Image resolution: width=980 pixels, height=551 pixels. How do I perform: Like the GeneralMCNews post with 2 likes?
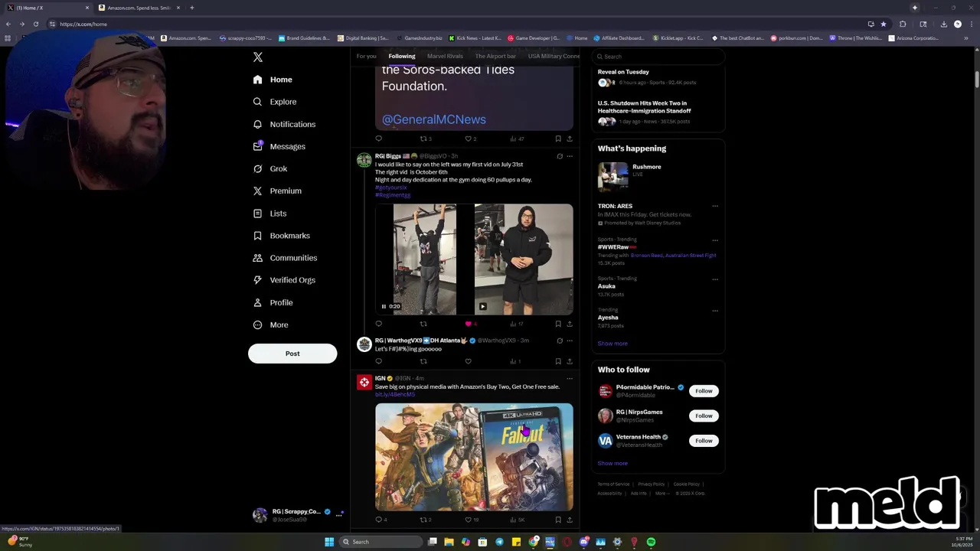coord(468,139)
